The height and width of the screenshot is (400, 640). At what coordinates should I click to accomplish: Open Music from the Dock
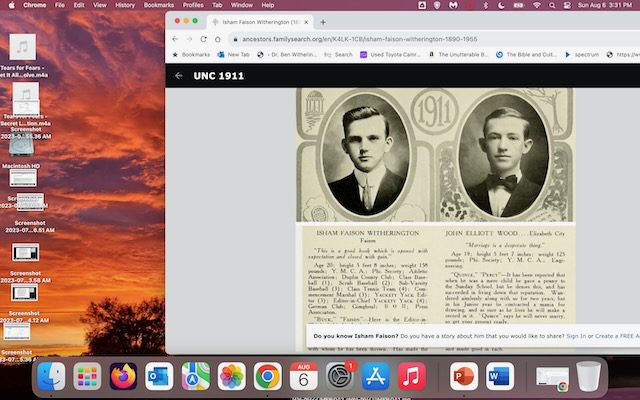411,376
